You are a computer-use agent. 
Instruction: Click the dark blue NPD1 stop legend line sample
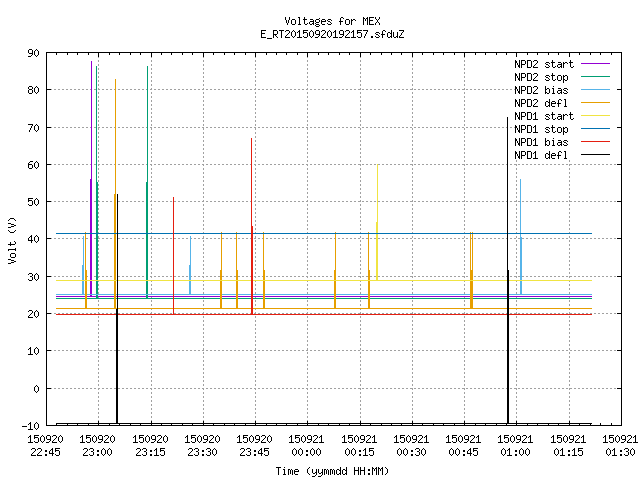(x=595, y=129)
